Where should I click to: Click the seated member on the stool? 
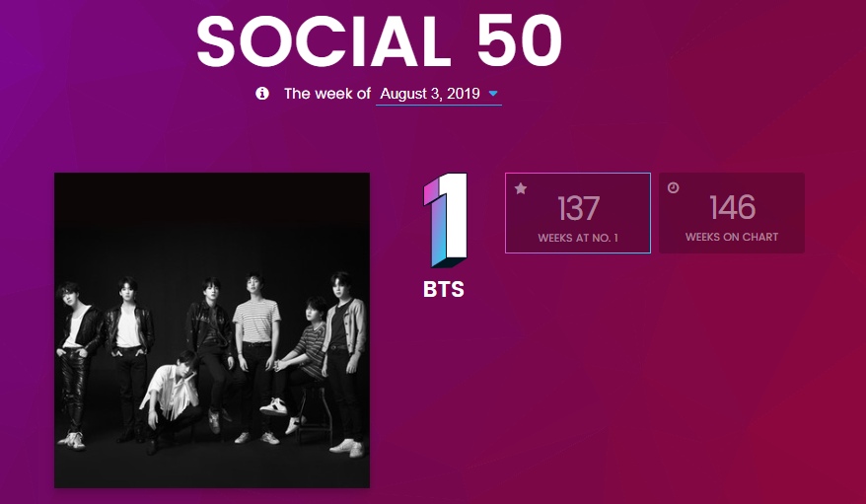click(x=306, y=355)
